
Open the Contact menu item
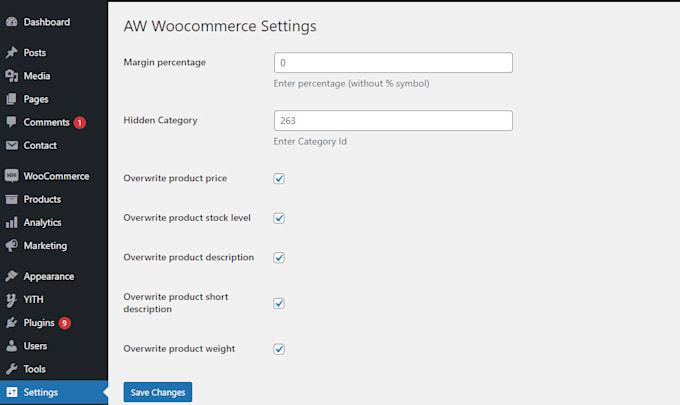pos(54,145)
